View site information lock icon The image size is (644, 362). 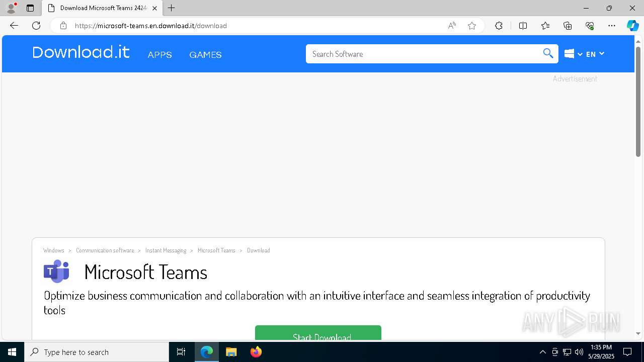pyautogui.click(x=63, y=26)
